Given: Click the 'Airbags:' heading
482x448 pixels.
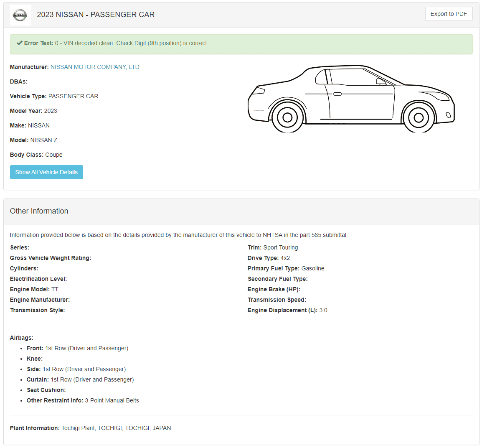Looking at the screenshot, I should (x=22, y=338).
